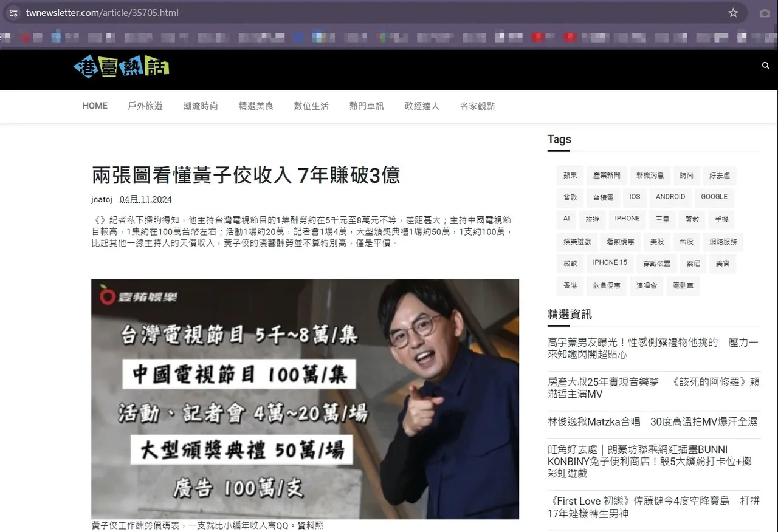The height and width of the screenshot is (532, 778).
Task: Click the 電動車 tag
Action: 683,286
